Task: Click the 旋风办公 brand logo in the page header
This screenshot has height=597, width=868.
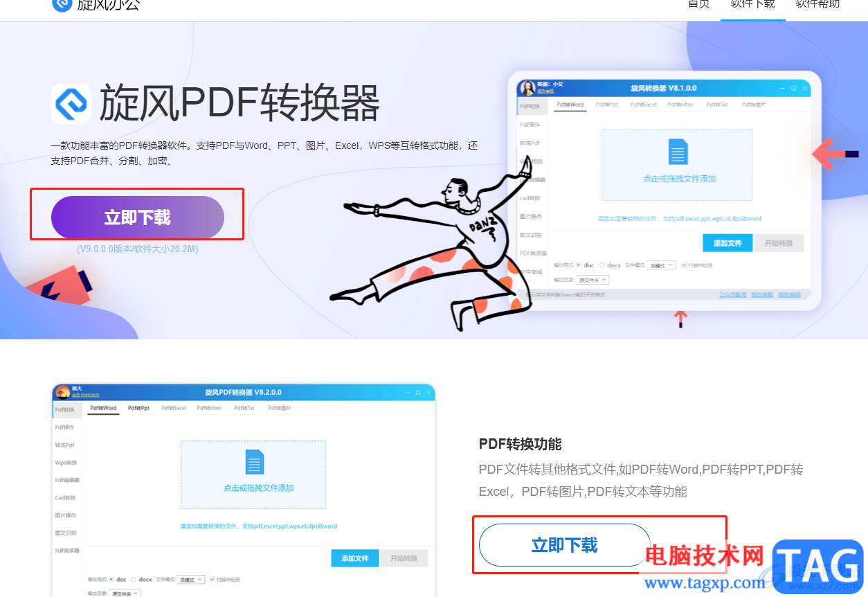Action: tap(96, 5)
